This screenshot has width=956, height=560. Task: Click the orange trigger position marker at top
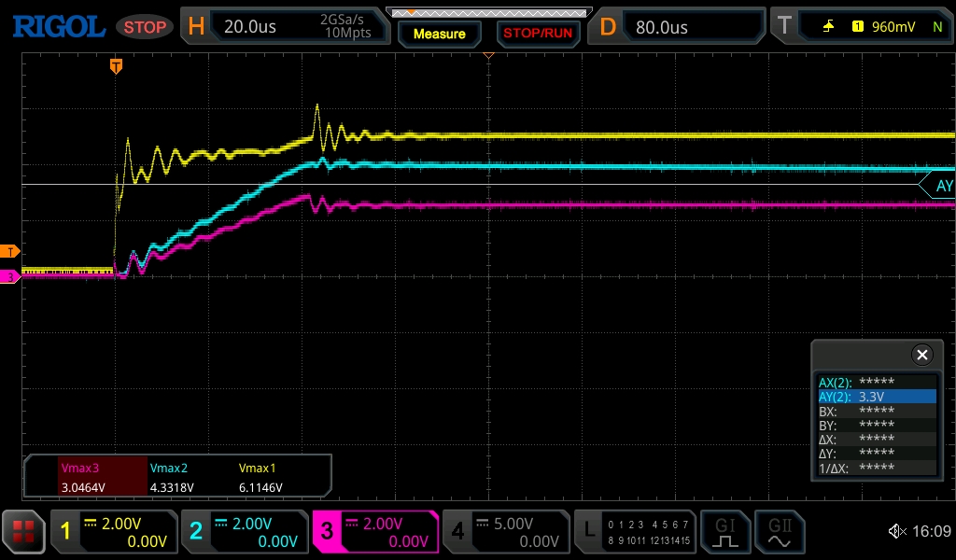[x=116, y=66]
